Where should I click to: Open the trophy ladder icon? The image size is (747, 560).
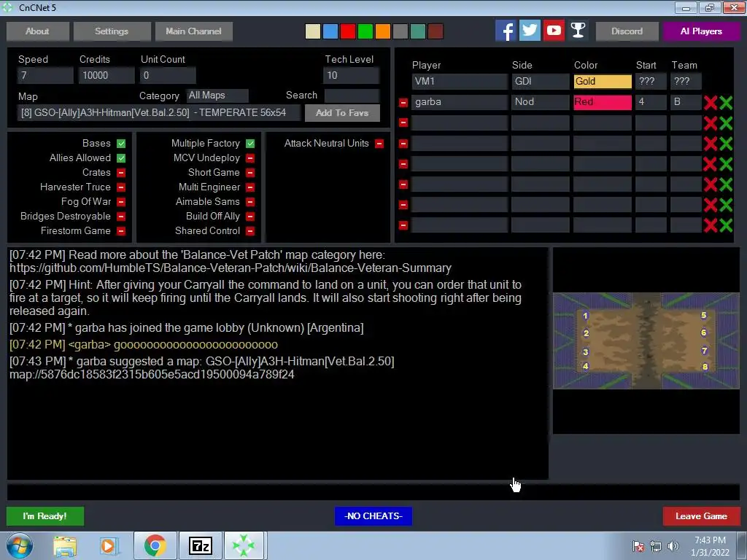(578, 31)
